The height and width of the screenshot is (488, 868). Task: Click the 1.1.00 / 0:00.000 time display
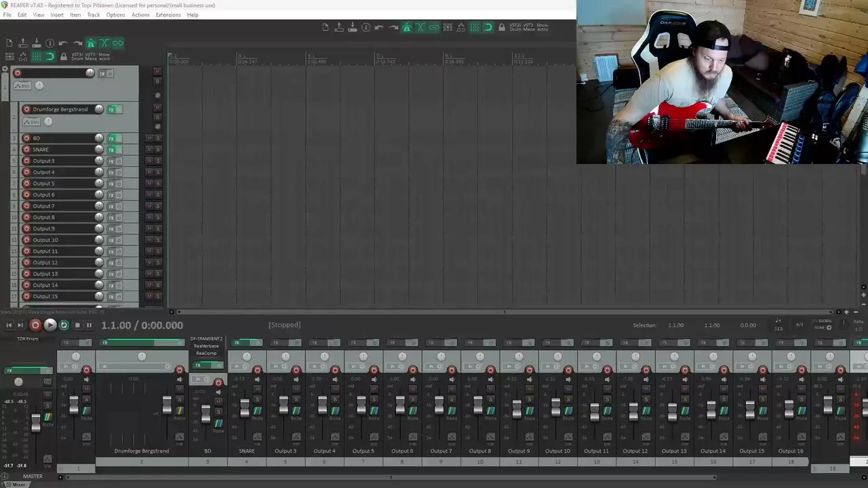tap(142, 325)
